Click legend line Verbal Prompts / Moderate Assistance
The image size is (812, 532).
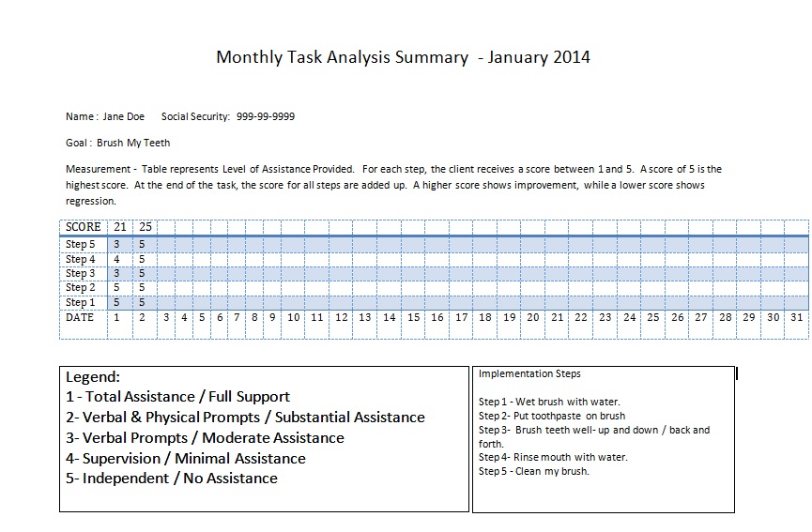click(205, 438)
